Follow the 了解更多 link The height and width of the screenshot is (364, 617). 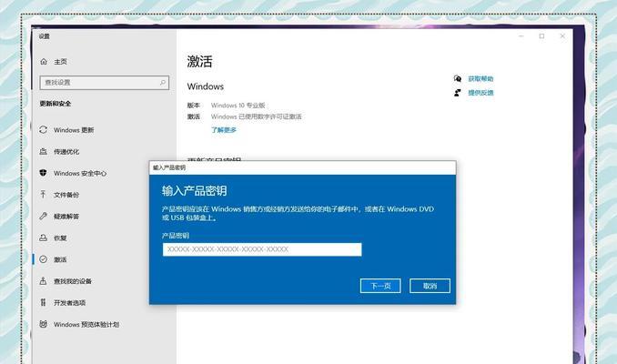click(x=224, y=130)
